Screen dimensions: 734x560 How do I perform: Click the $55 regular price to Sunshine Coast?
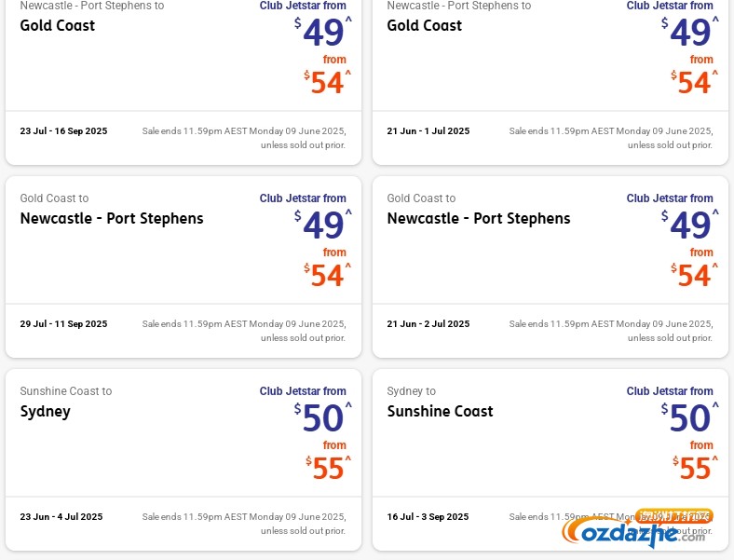[695, 468]
